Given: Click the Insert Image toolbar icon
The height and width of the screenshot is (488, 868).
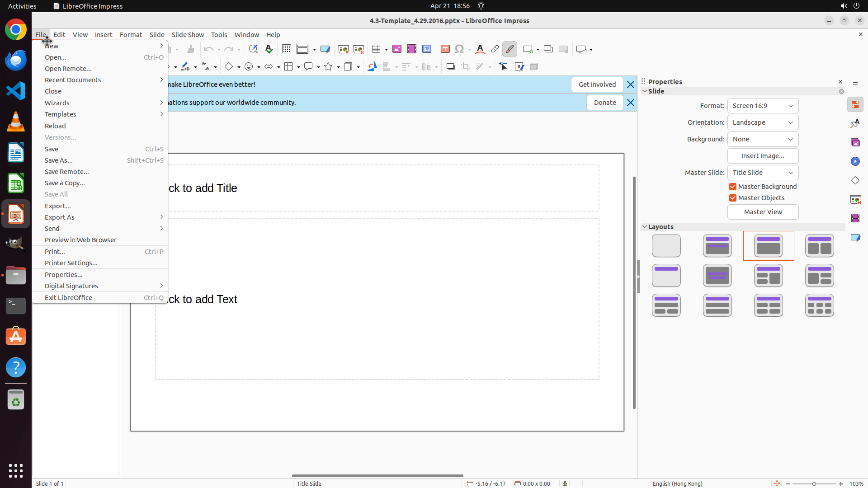Looking at the screenshot, I should pyautogui.click(x=397, y=49).
